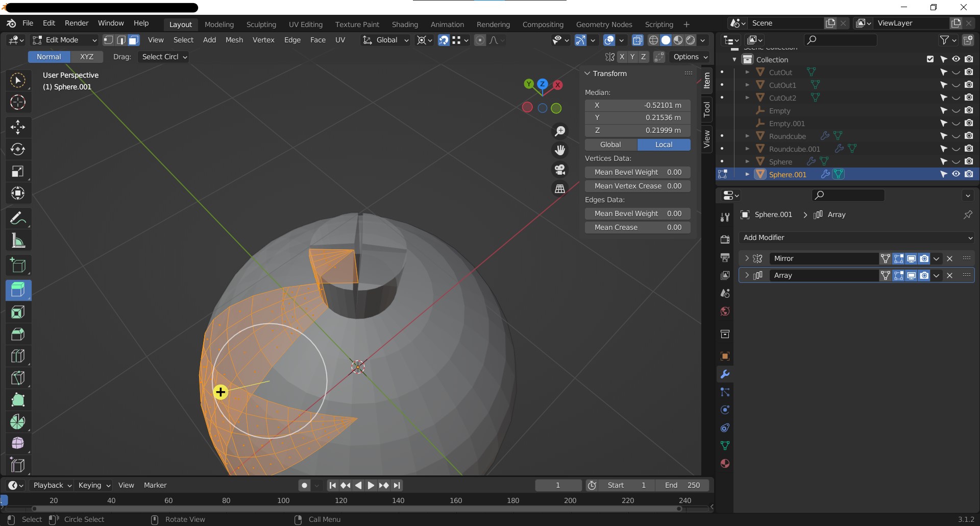The width and height of the screenshot is (980, 526).
Task: Expand the Mirror modifier panel
Action: [747, 258]
